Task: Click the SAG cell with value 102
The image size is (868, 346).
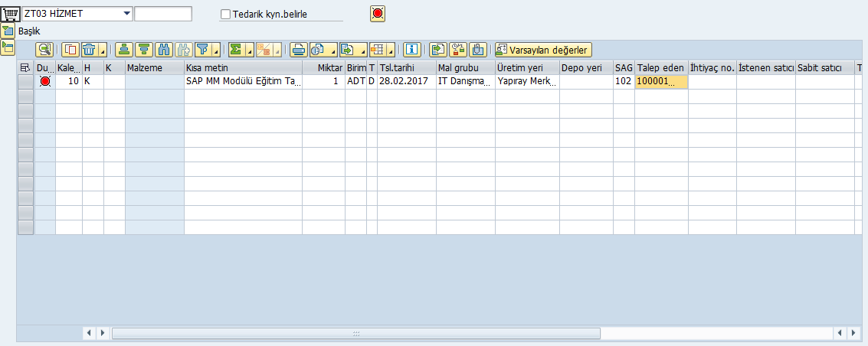Action: [x=624, y=82]
